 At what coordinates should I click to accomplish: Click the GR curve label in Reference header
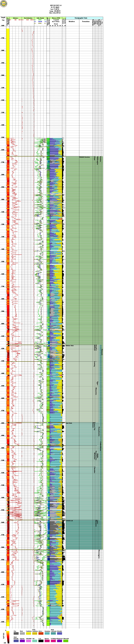click(16, 20)
